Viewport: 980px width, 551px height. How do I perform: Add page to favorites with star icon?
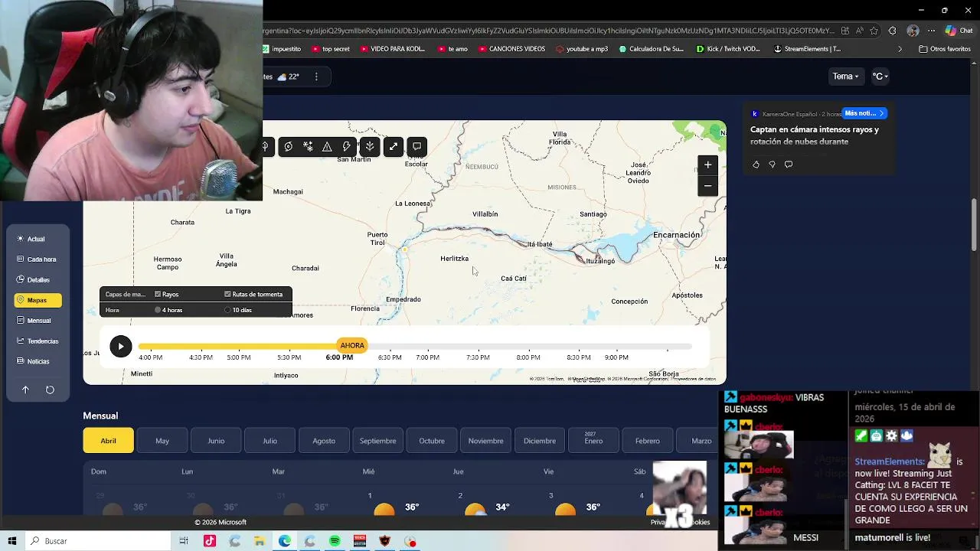(874, 31)
